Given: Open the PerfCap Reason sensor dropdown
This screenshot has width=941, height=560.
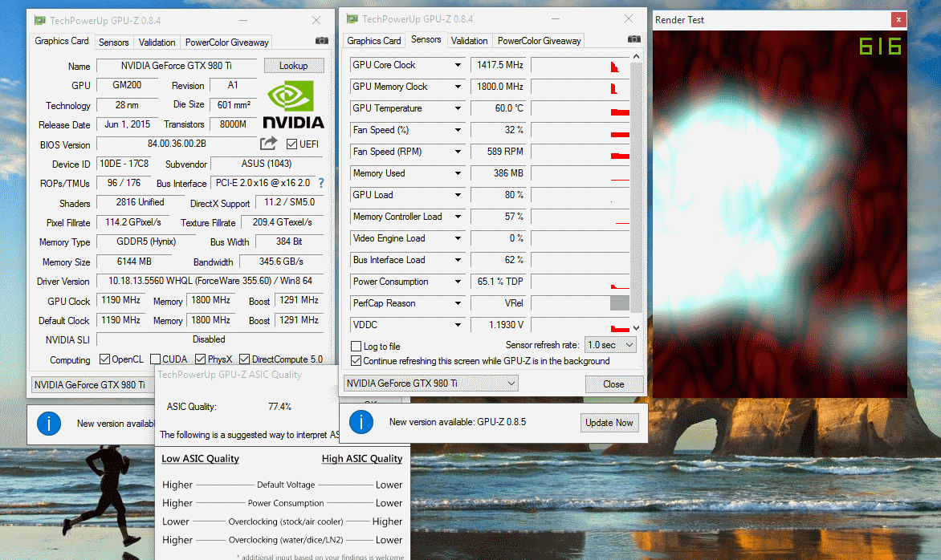Looking at the screenshot, I should point(458,302).
